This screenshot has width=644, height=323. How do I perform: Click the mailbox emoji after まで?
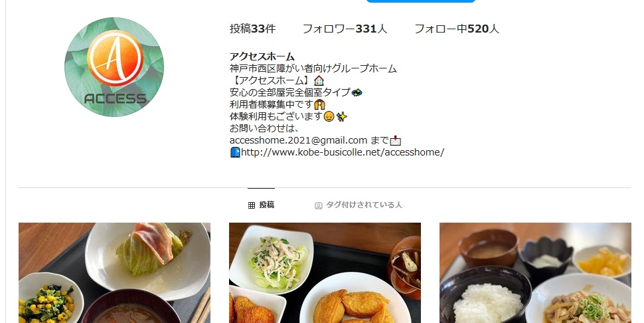pos(396,140)
